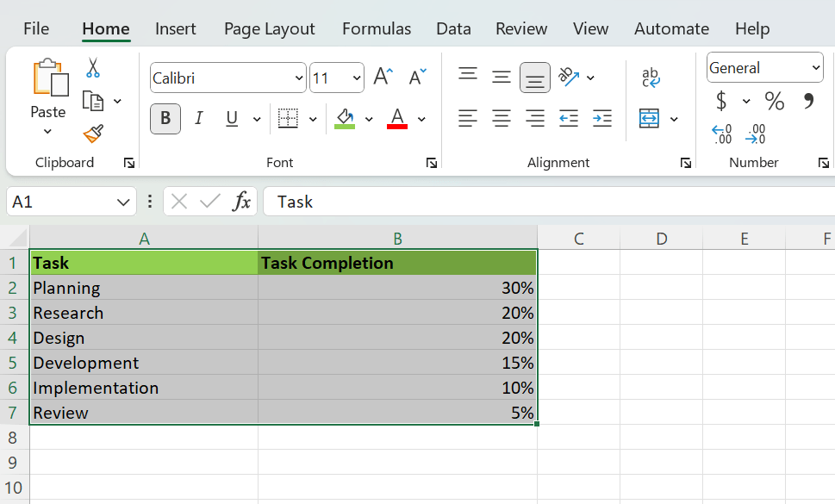
Task: Select the Format Painter brush
Action: pos(93,134)
